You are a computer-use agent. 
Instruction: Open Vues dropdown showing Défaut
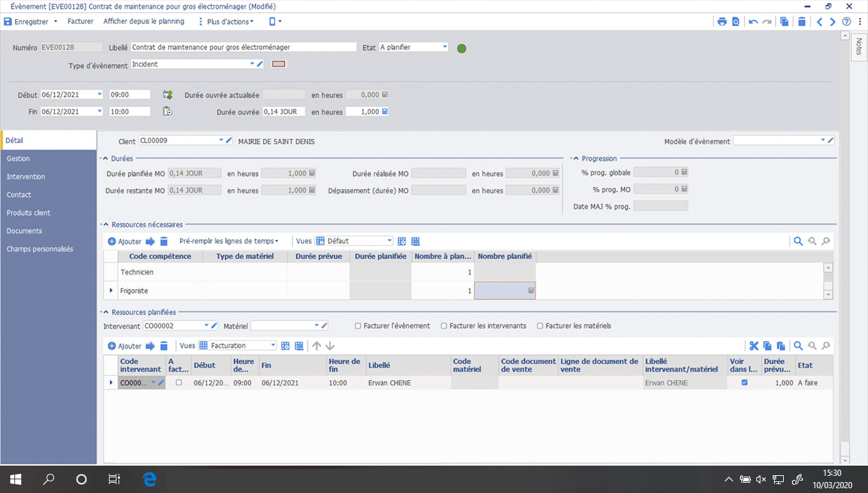pos(389,241)
